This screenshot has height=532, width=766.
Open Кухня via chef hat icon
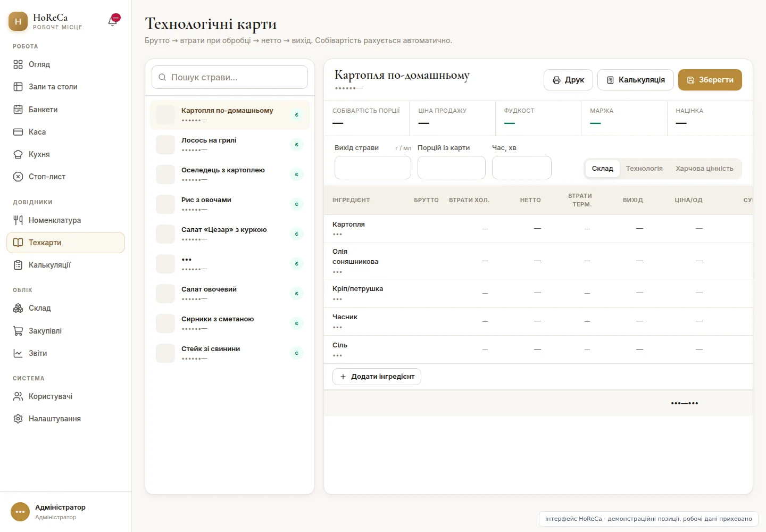click(x=18, y=154)
